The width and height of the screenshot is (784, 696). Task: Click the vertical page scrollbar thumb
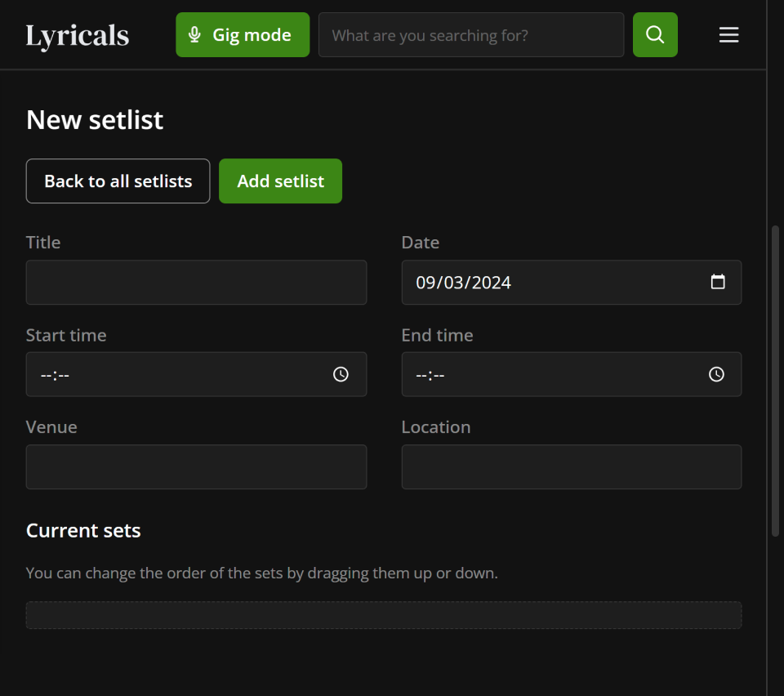(775, 381)
